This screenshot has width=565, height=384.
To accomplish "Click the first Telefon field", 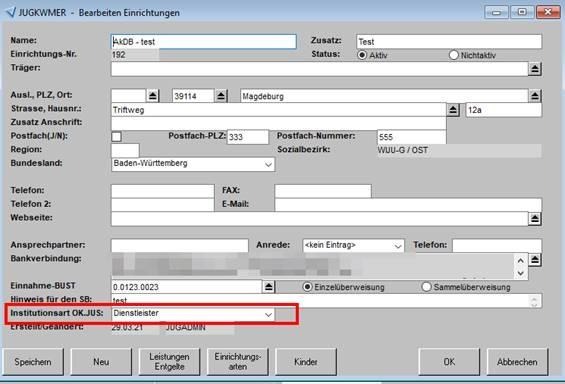I will pyautogui.click(x=163, y=191).
